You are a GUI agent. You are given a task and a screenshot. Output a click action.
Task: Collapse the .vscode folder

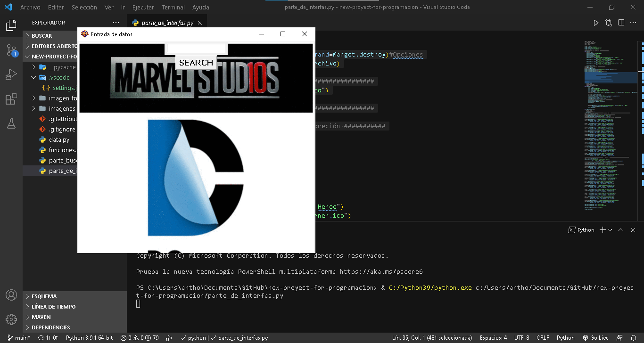point(74,77)
